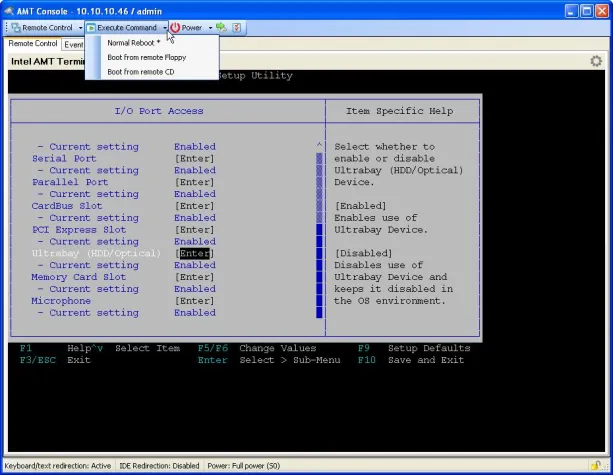Image resolution: width=613 pixels, height=475 pixels.
Task: Choose Boot from remote Floppy
Action: point(146,57)
